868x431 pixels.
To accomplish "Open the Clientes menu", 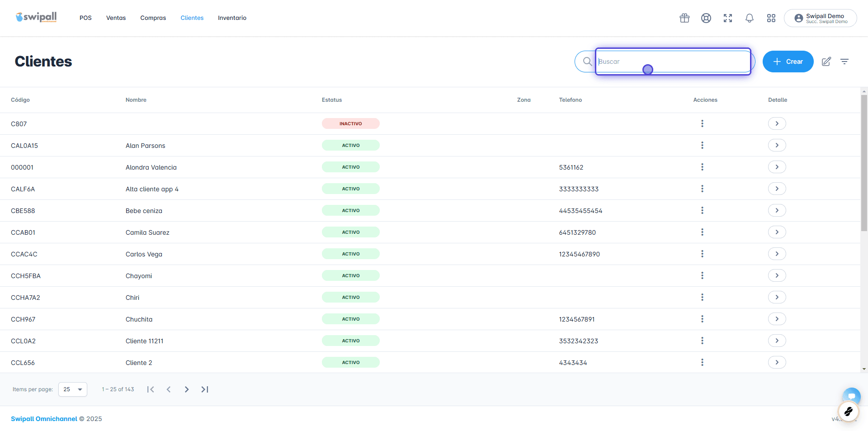I will click(x=192, y=18).
